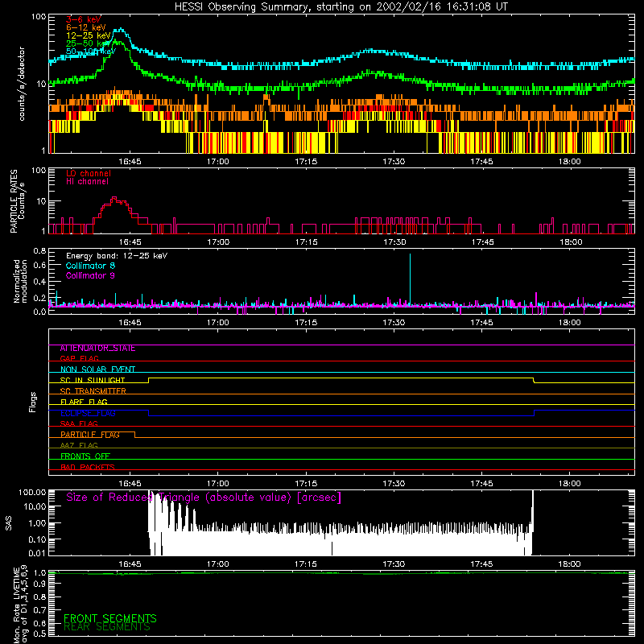Screen dimensions: 644x644
Task: Click the FLARE_FLAG label
Action: coord(84,402)
